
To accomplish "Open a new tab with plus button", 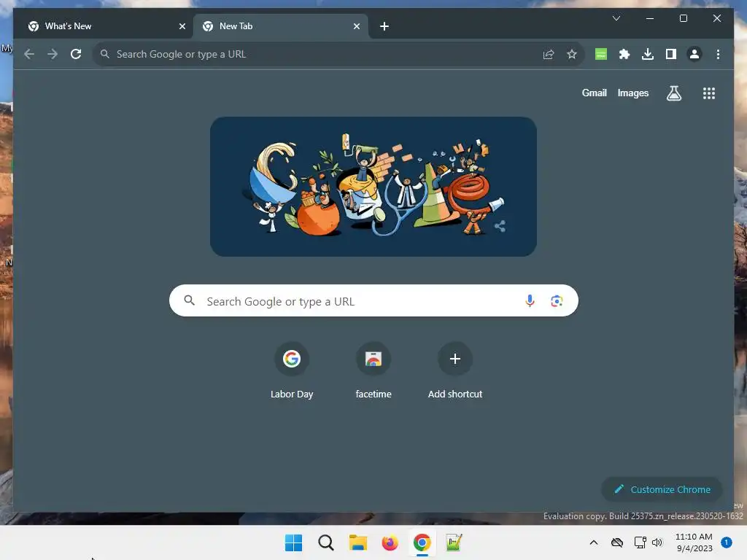I will point(384,26).
